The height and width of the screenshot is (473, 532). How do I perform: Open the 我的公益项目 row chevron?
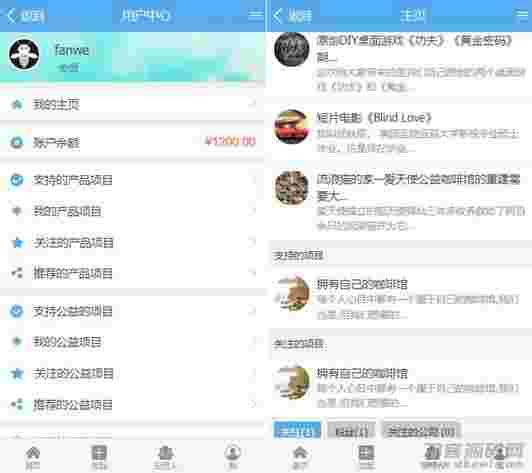point(253,341)
